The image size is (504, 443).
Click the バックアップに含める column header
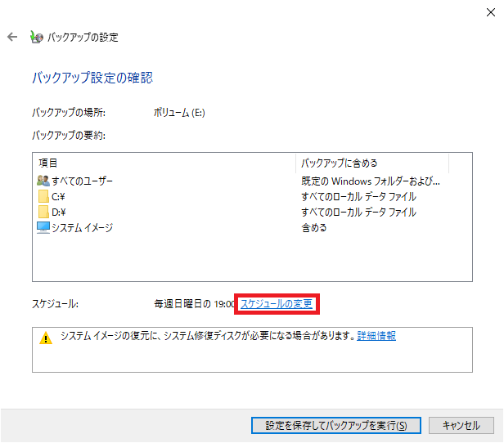coord(339,163)
